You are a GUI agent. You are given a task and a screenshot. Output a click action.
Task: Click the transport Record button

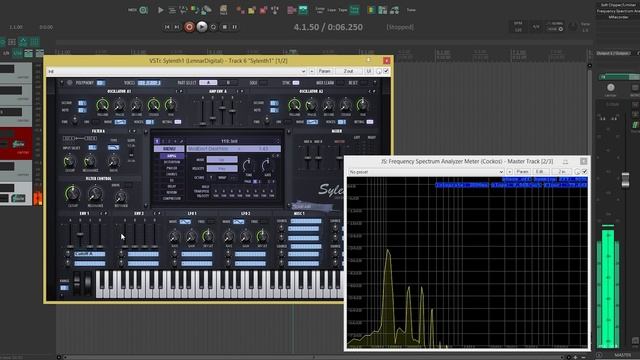click(x=189, y=27)
